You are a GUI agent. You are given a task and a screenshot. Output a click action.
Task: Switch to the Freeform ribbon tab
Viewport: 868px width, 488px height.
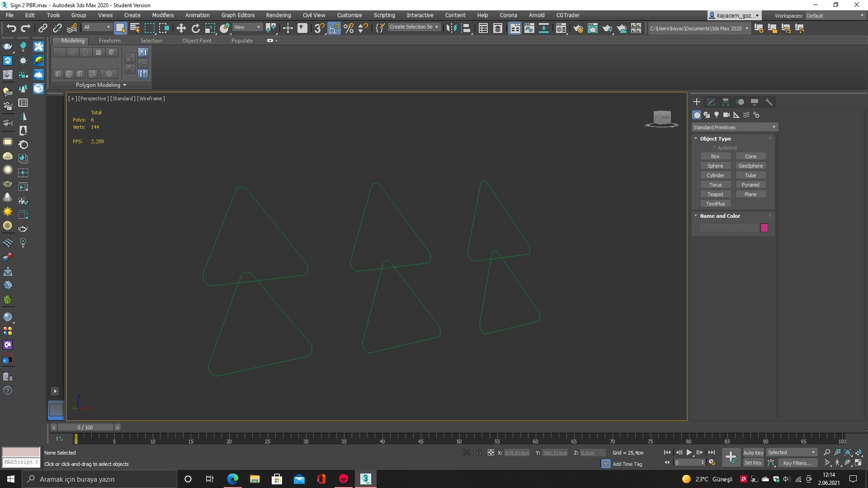tap(109, 41)
